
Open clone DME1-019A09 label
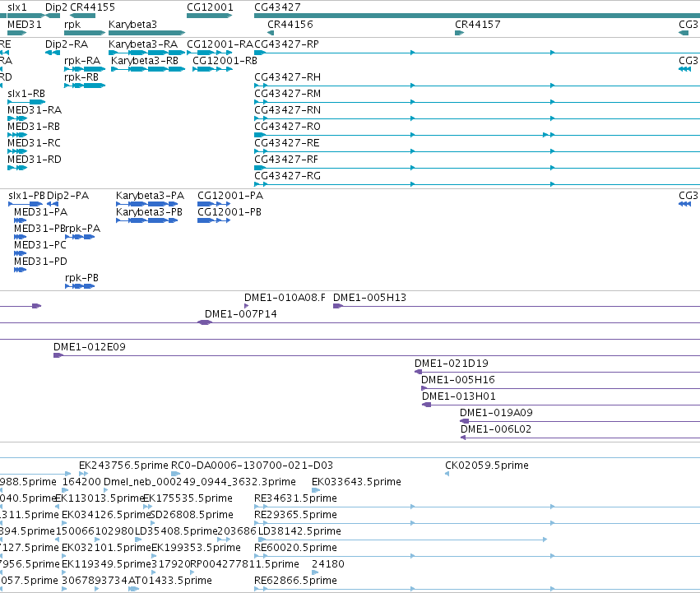pos(497,414)
